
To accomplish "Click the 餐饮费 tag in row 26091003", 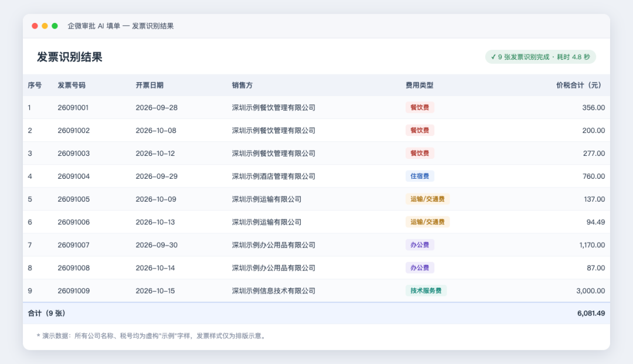I will [x=420, y=154].
